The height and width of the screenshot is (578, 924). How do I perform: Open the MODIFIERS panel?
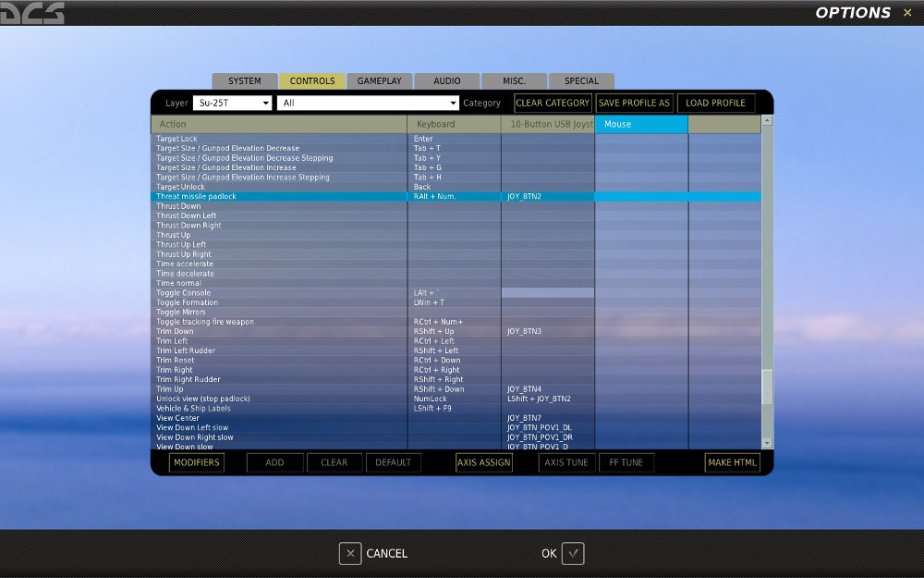click(197, 462)
